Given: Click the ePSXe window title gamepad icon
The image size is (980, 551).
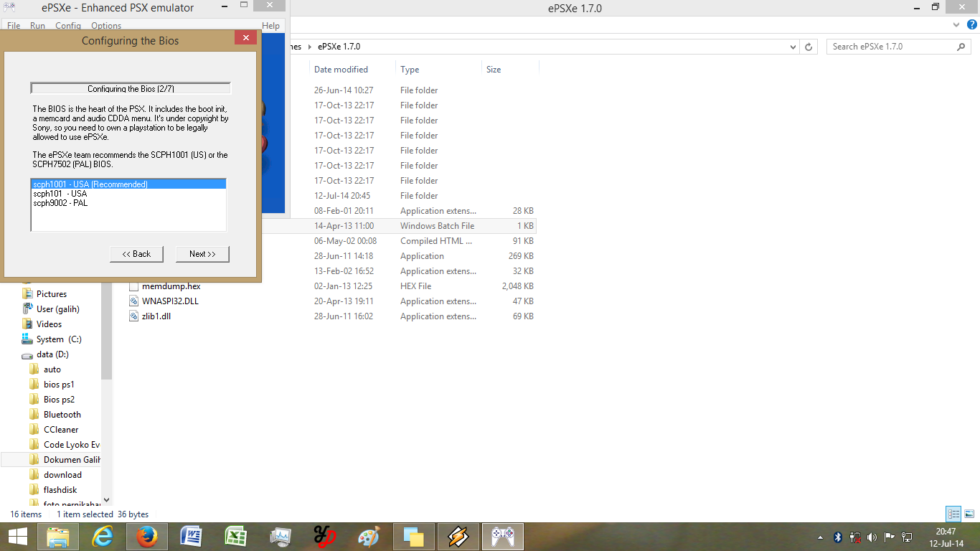Looking at the screenshot, I should 10,8.
